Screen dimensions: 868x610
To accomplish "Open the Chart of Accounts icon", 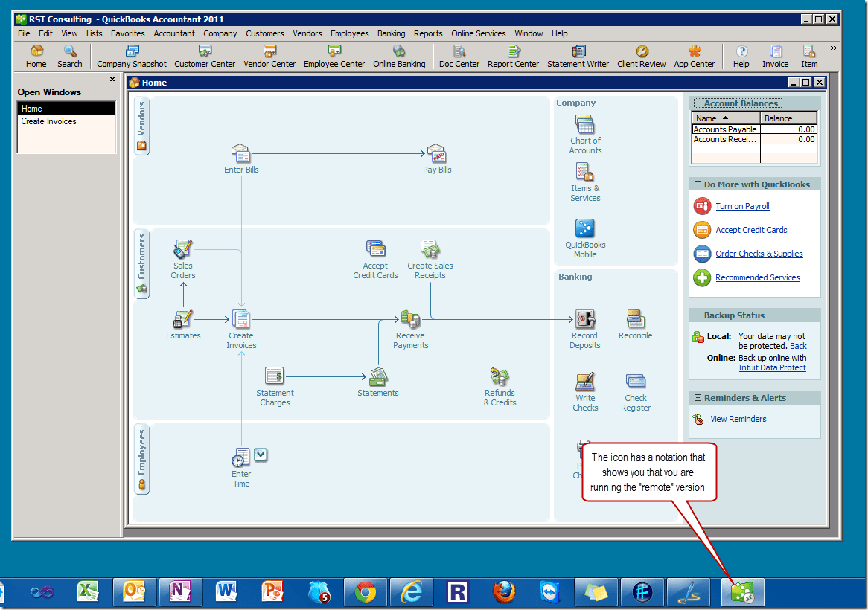I will 585,124.
